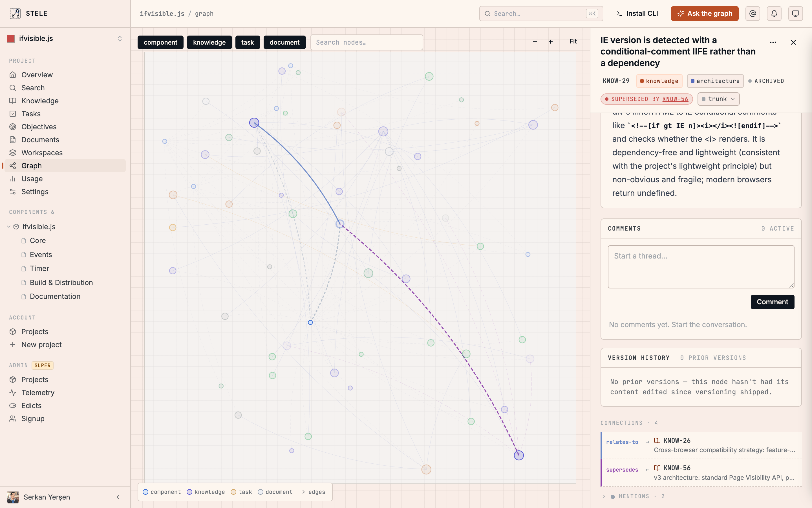This screenshot has height=508, width=812.
Task: Click the ifvisible.js breadcrumb
Action: (162, 14)
